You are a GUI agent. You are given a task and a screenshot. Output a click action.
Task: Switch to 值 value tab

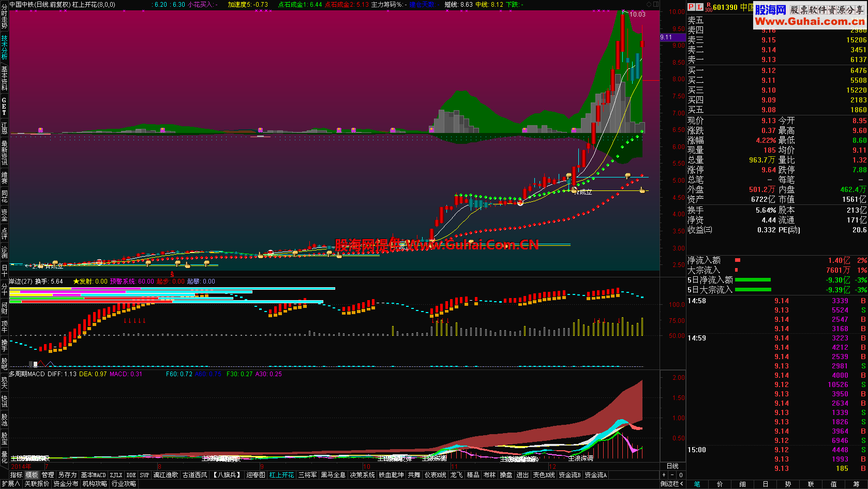[x=833, y=484]
